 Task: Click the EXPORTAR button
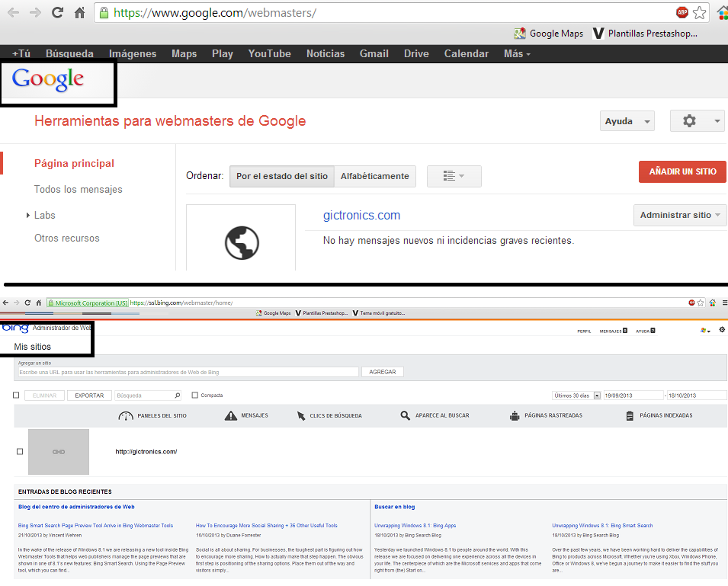(89, 395)
